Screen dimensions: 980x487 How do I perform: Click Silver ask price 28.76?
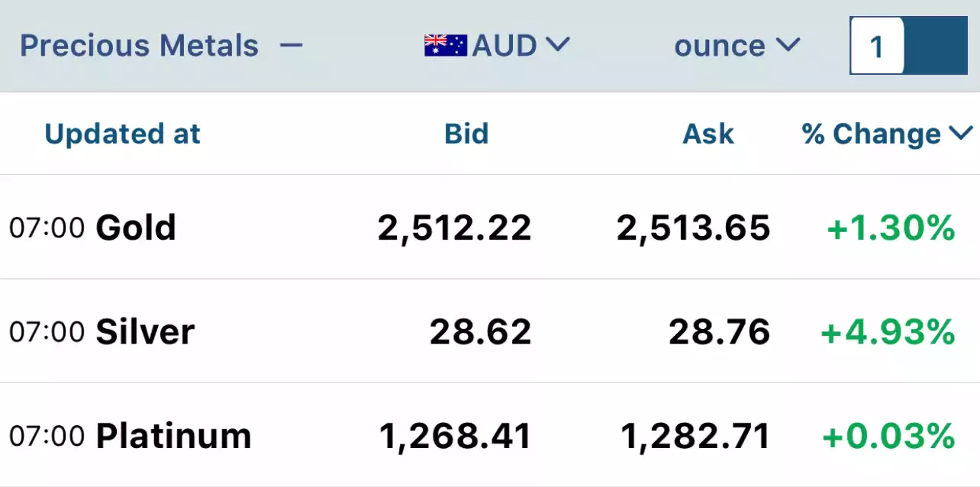pos(720,332)
